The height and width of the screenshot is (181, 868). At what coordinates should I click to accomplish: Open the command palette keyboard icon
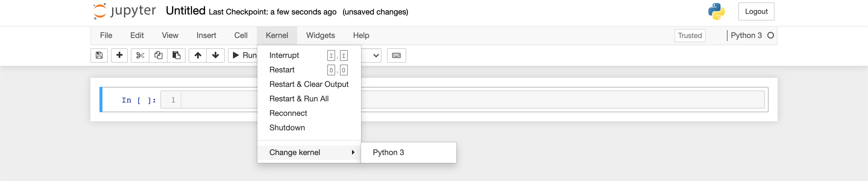tap(396, 55)
